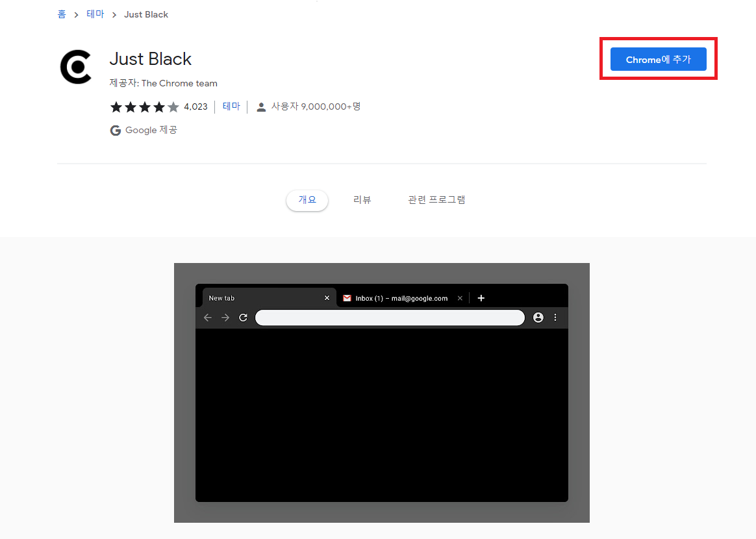Viewport: 756px width, 539px height.
Task: Click the theme preview screenshot
Action: pos(381,392)
